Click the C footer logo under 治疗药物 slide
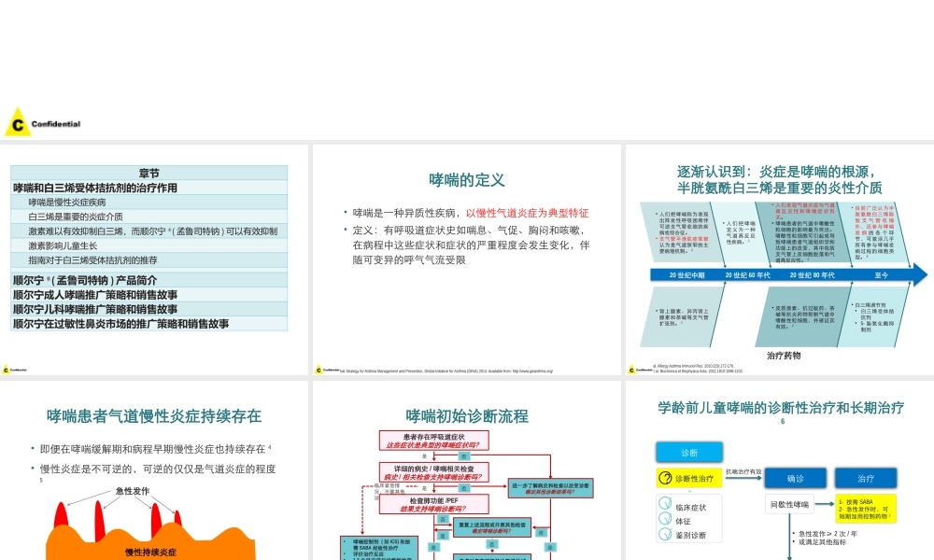The width and height of the screenshot is (934, 560). tap(630, 369)
